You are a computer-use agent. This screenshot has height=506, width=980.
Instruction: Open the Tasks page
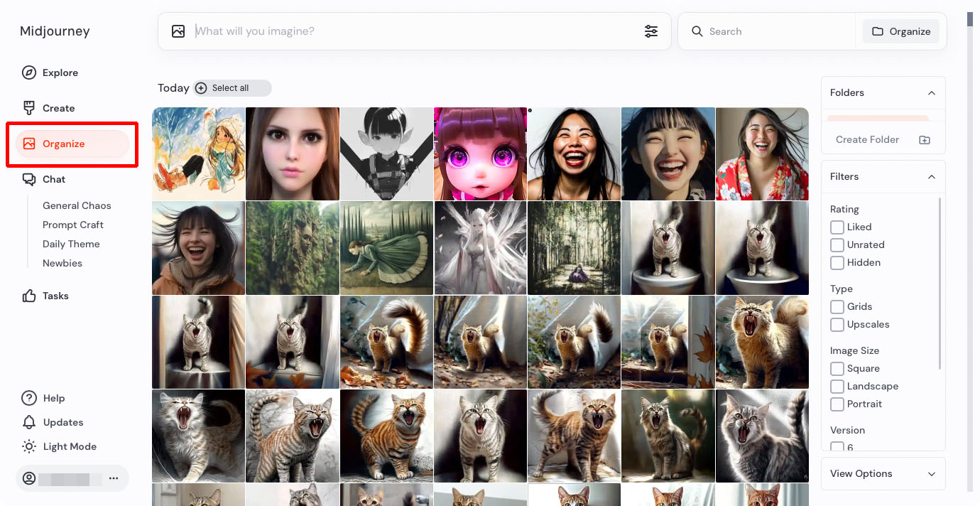pos(55,296)
